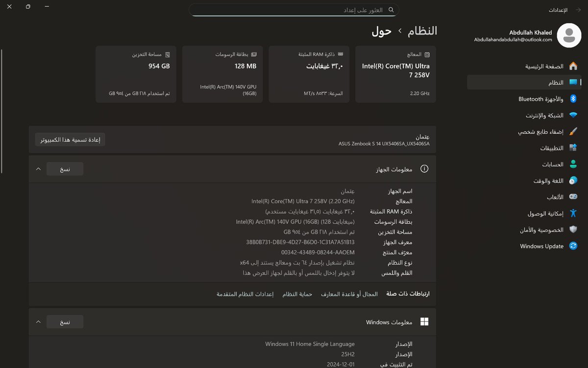Open the Gaming (الألعاب) controller icon
The width and height of the screenshot is (588, 368).
coord(573,197)
